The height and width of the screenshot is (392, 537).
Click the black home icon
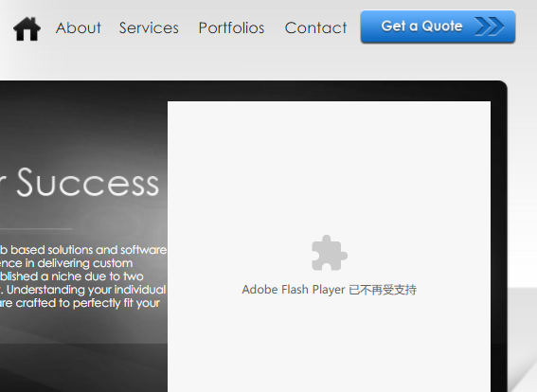click(x=27, y=28)
